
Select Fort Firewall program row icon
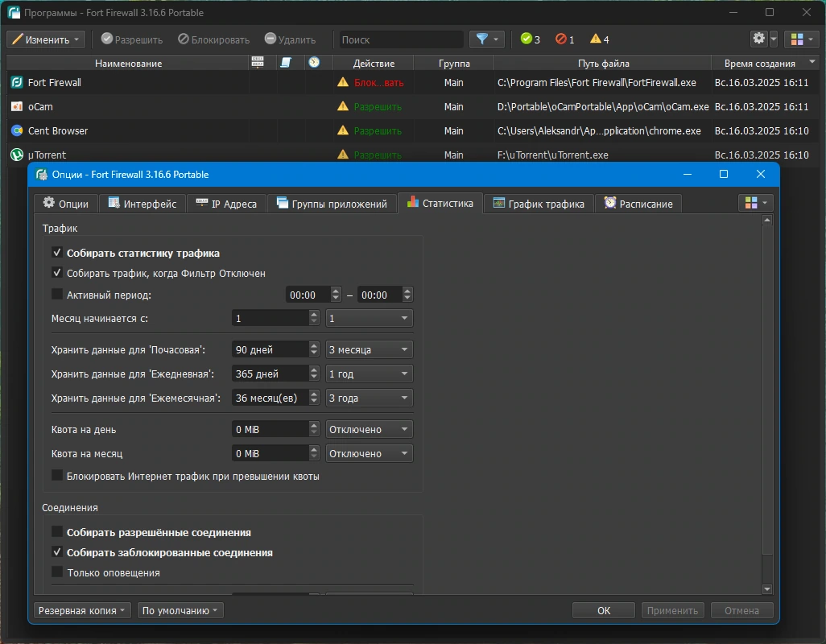(17, 82)
